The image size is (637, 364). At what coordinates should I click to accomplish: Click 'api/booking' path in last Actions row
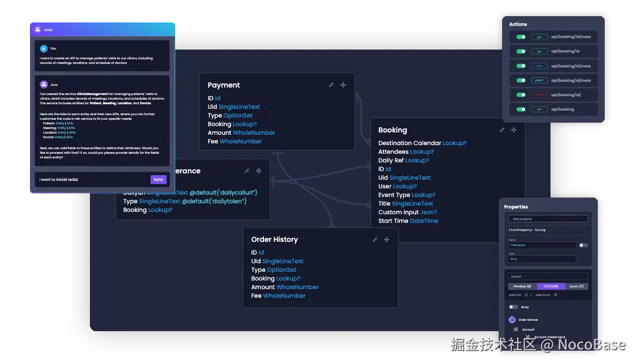[x=562, y=109]
